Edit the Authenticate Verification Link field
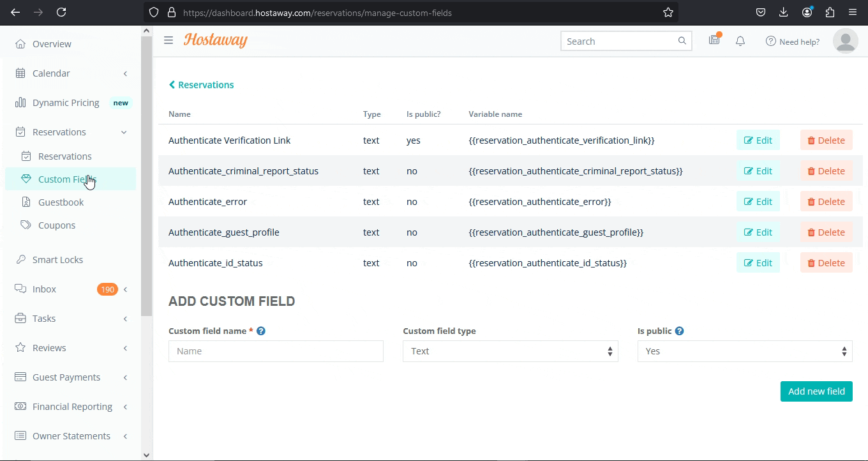Image resolution: width=868 pixels, height=461 pixels. coord(758,140)
